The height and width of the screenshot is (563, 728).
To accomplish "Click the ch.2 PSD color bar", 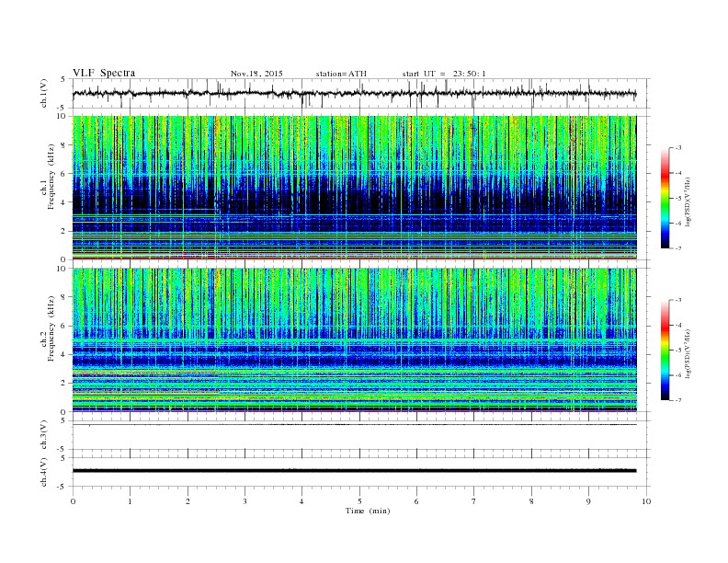I will click(x=665, y=350).
